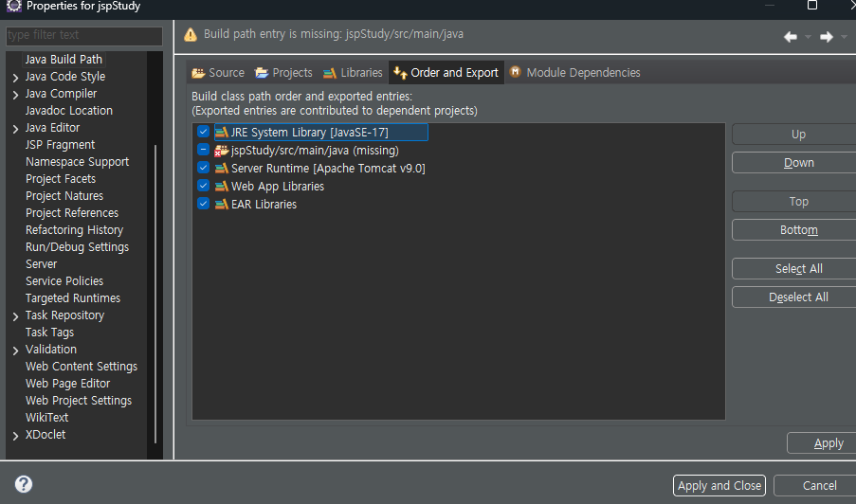Click the Server Runtime library icon
The height and width of the screenshot is (504, 856).
(221, 168)
